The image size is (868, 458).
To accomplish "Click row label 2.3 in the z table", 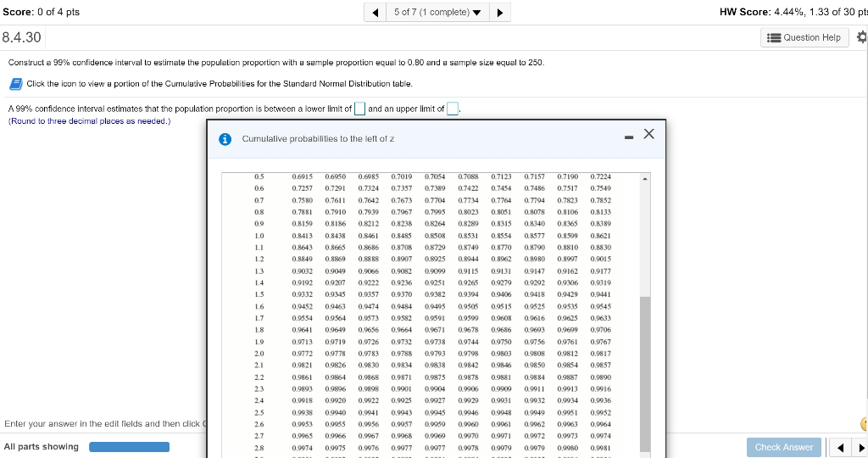I will coord(259,388).
